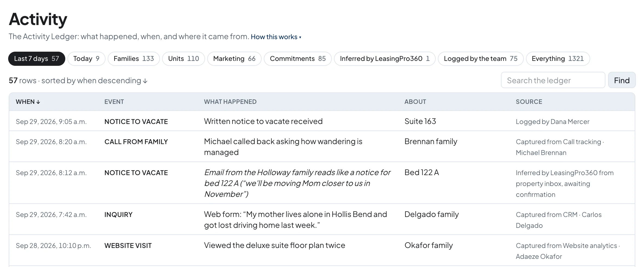Click the INQUIRY event label
The height and width of the screenshot is (267, 644).
pos(118,215)
